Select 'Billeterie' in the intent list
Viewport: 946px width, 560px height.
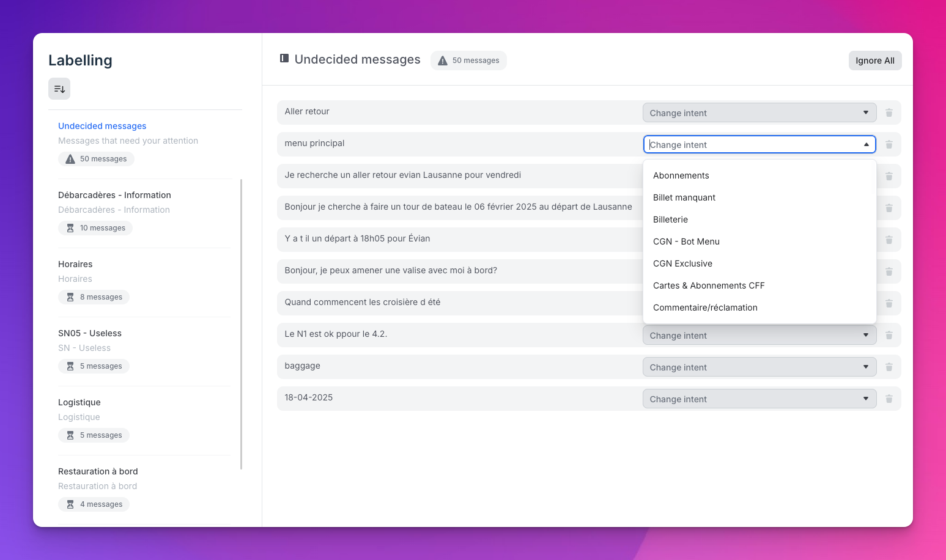point(759,219)
